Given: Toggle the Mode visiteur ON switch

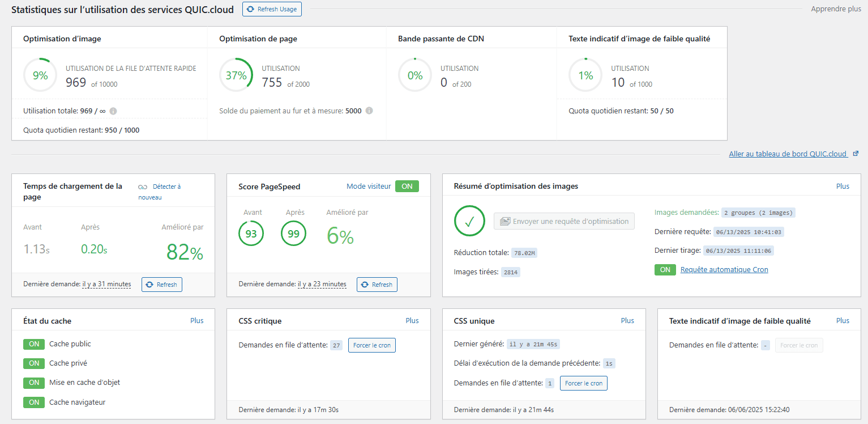Looking at the screenshot, I should (x=407, y=186).
